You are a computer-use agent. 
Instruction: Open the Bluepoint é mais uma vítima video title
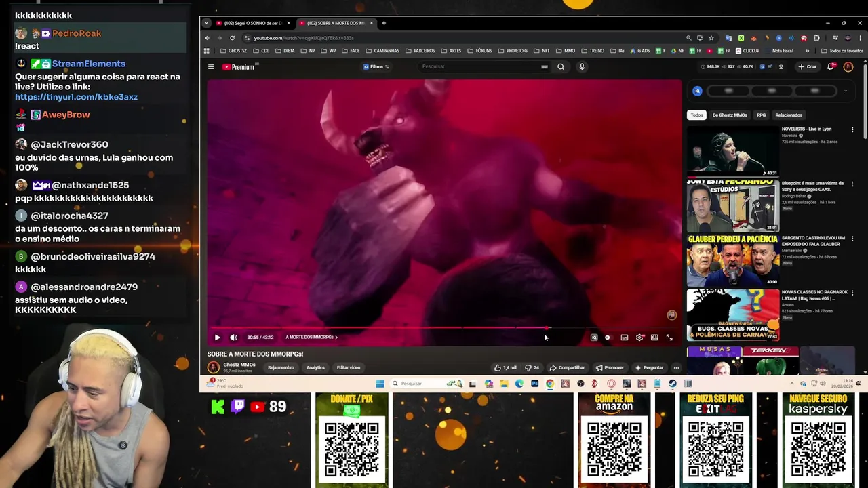812,186
